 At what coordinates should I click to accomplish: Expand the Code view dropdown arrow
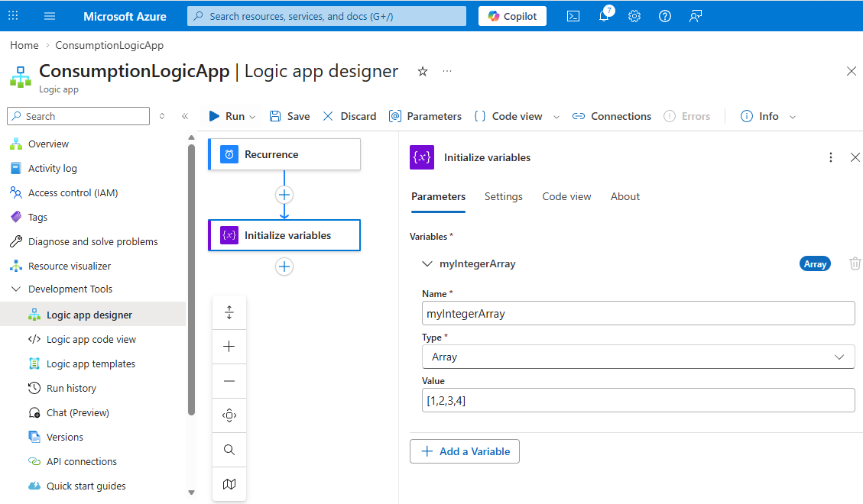[556, 117]
